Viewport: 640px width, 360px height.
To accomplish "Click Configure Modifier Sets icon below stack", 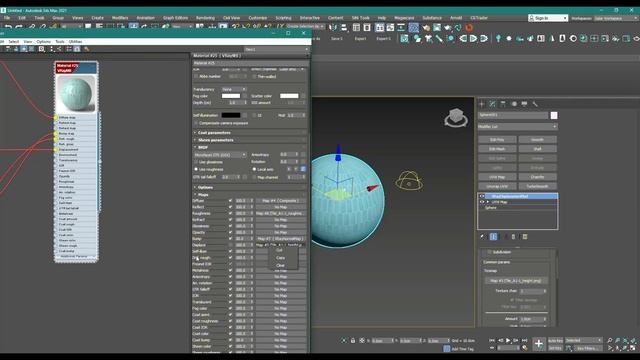I will click(525, 237).
